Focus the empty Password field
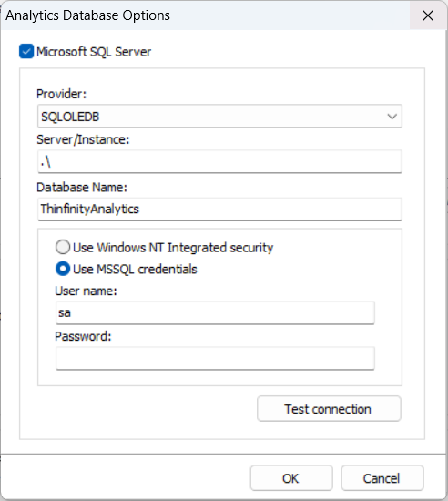Screen dimensions: 448x501 215,358
